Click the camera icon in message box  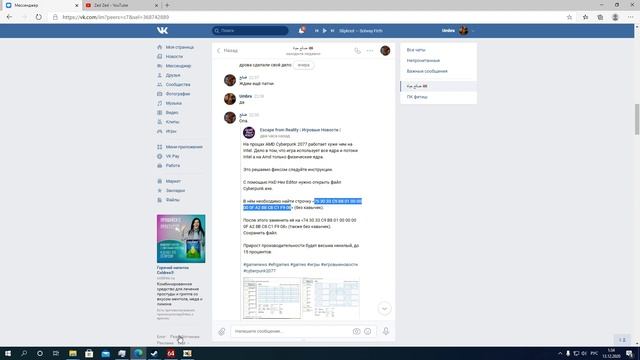tap(356, 331)
